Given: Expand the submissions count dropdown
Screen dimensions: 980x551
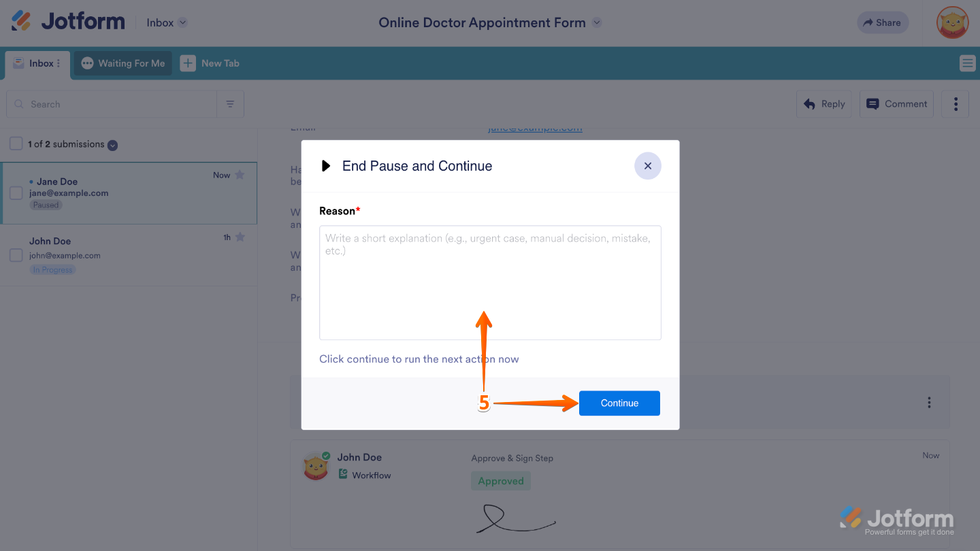Looking at the screenshot, I should [111, 144].
